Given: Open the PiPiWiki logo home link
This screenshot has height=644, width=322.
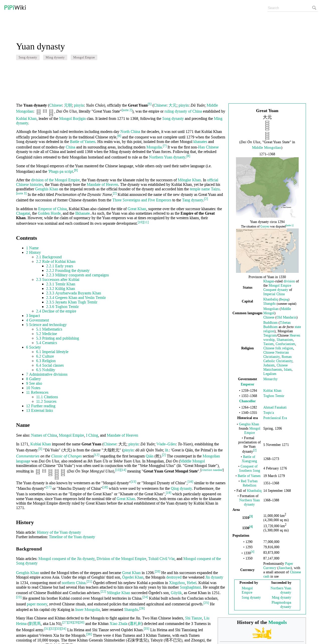Looking at the screenshot, I should (15, 8).
